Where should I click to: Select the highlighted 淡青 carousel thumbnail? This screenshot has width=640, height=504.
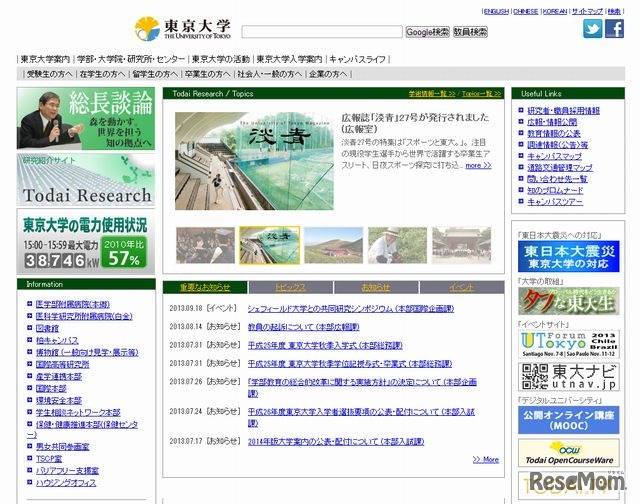tap(269, 245)
